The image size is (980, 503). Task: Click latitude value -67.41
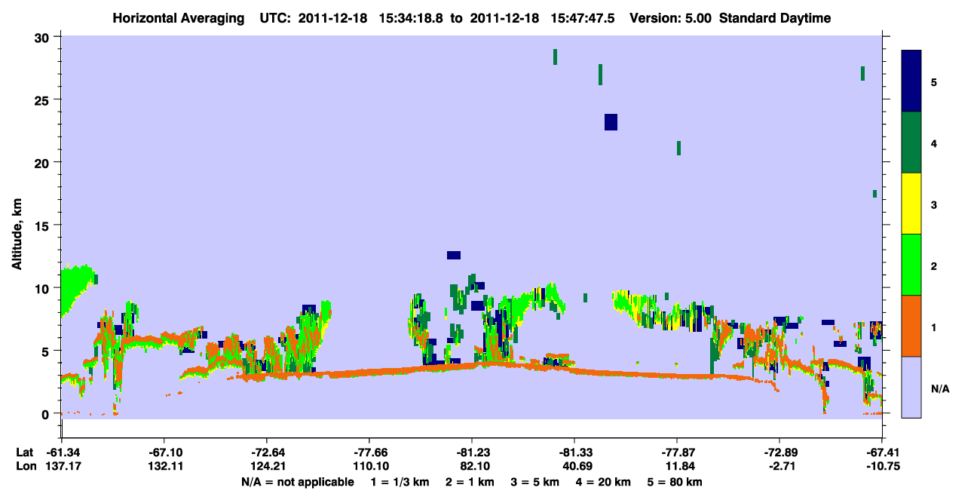click(882, 452)
